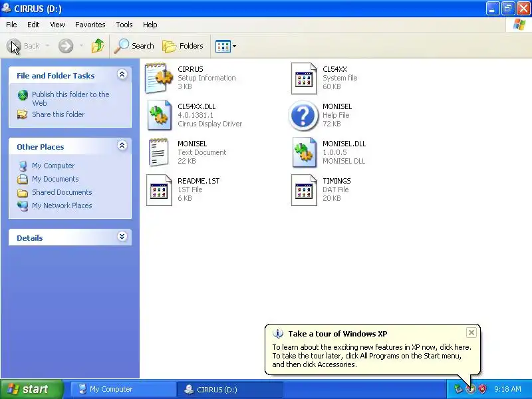
Task: Click the README.1ST file name label
Action: point(198,181)
